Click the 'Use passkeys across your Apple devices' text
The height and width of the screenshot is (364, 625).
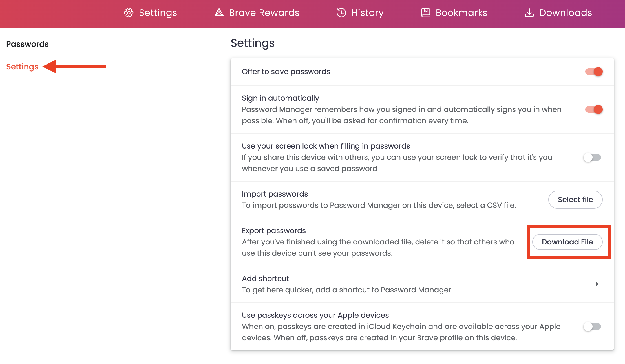(x=315, y=315)
